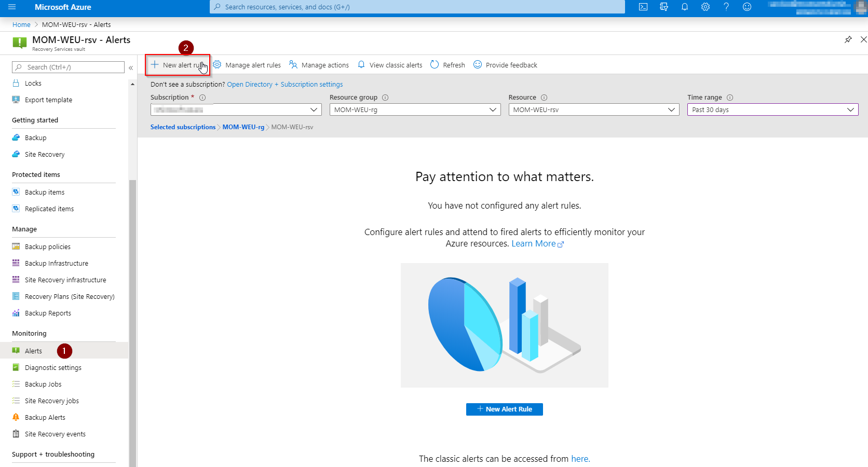Go to Home breadcrumb link
The height and width of the screenshot is (467, 868).
click(x=21, y=24)
